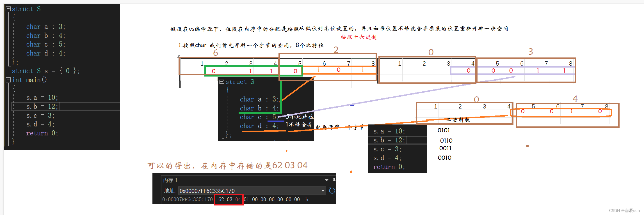Click the refresh icon beside the address box
Viewport: 644px width, 215px height.
(x=332, y=191)
